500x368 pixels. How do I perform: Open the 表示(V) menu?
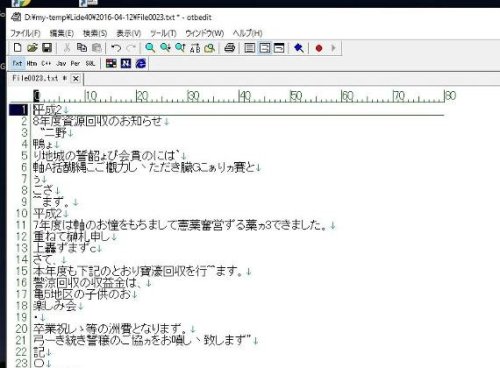tap(129, 33)
